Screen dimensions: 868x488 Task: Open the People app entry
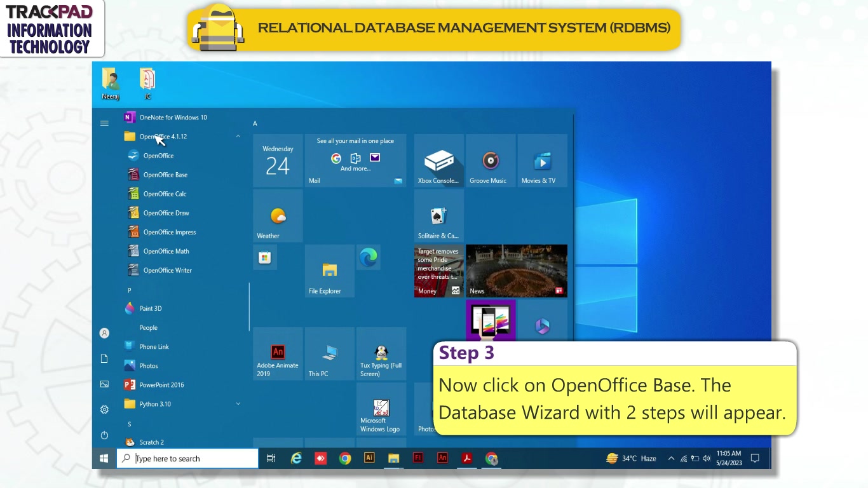148,328
